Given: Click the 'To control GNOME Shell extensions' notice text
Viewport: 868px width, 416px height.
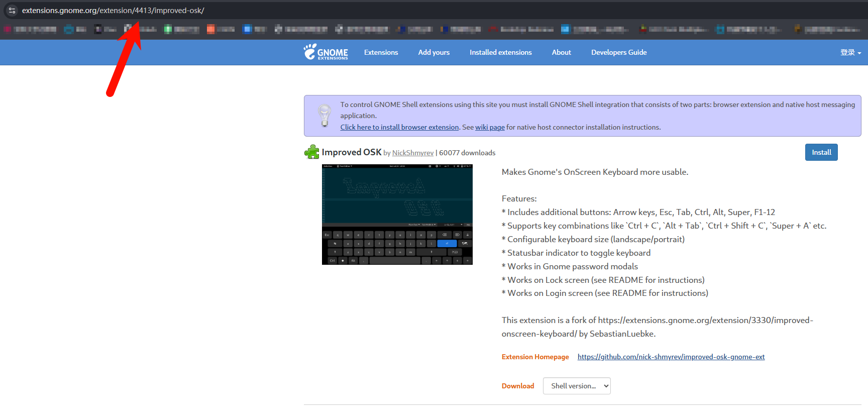Looking at the screenshot, I should pos(597,110).
